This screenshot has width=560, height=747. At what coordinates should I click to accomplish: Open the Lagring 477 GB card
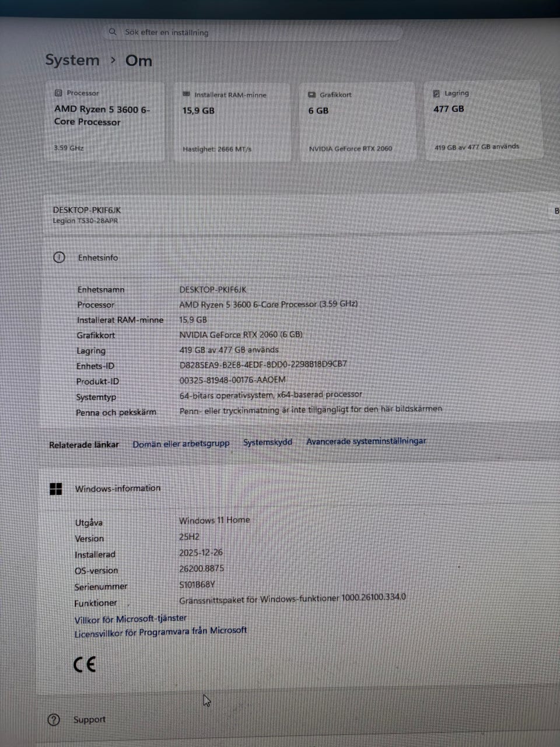point(482,120)
